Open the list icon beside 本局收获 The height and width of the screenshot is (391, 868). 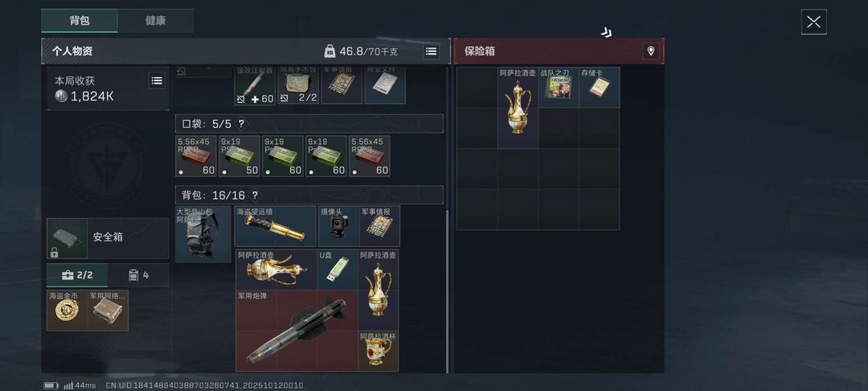158,81
